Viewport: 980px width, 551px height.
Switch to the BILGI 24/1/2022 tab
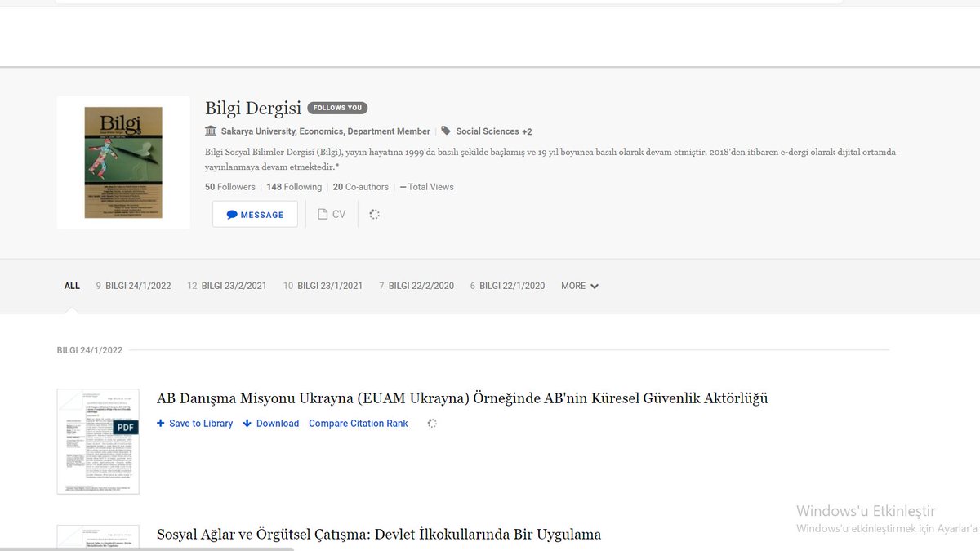click(x=133, y=286)
